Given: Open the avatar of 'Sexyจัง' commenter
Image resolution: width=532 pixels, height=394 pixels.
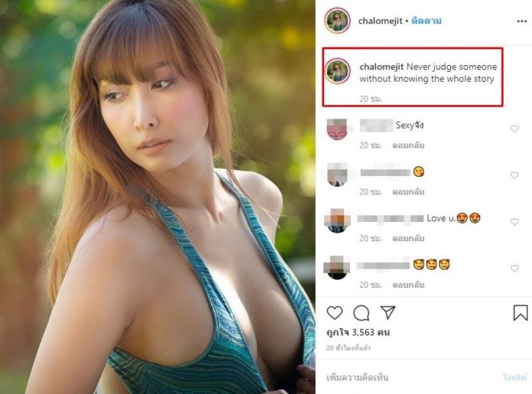Looking at the screenshot, I should pyautogui.click(x=337, y=129).
